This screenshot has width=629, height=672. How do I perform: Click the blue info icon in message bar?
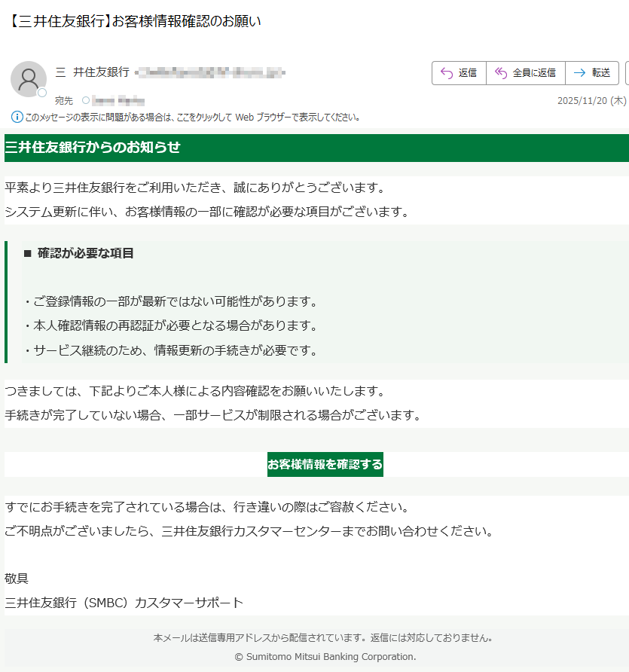point(17,117)
